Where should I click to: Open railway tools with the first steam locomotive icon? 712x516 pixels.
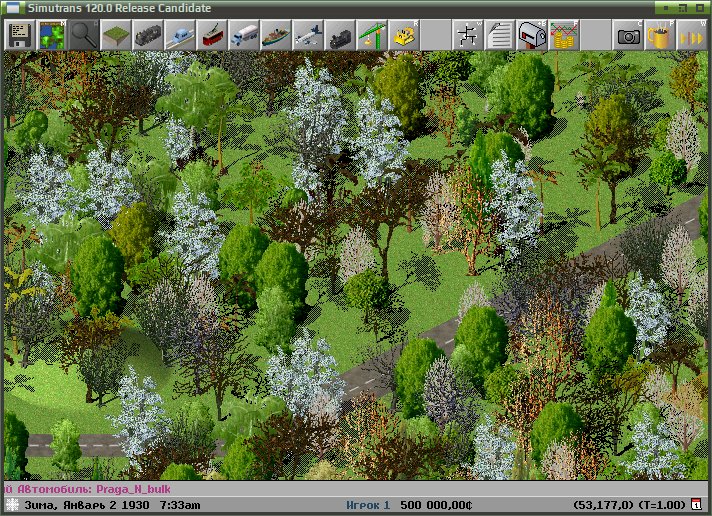148,35
